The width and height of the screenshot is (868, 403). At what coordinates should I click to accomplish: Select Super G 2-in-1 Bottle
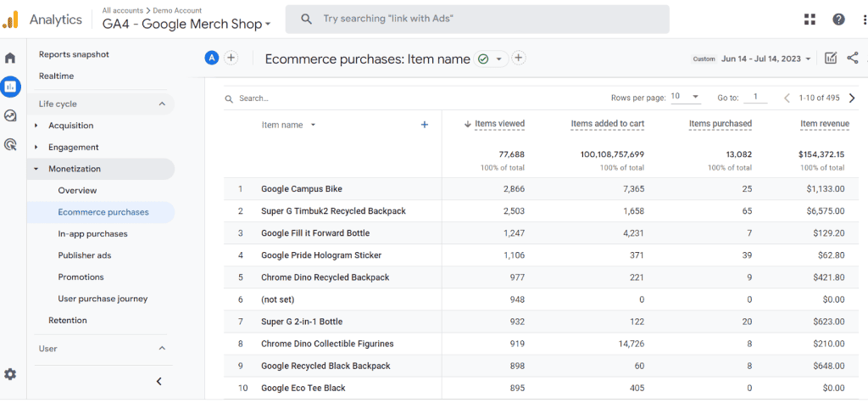(x=303, y=322)
